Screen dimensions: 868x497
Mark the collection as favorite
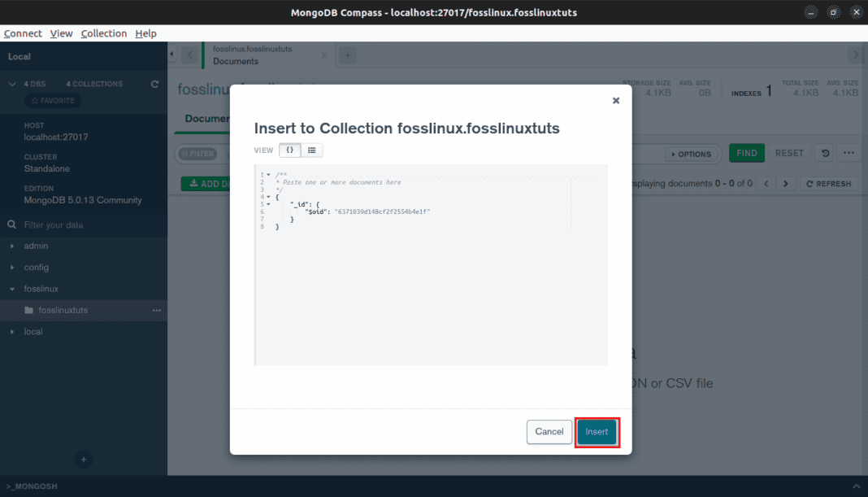point(52,100)
